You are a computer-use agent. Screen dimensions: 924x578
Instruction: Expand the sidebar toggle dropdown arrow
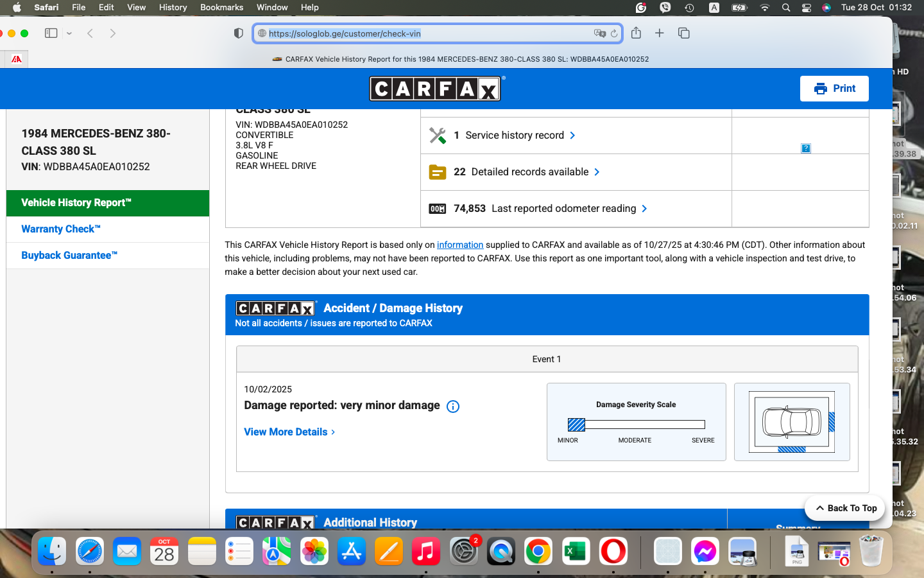69,33
